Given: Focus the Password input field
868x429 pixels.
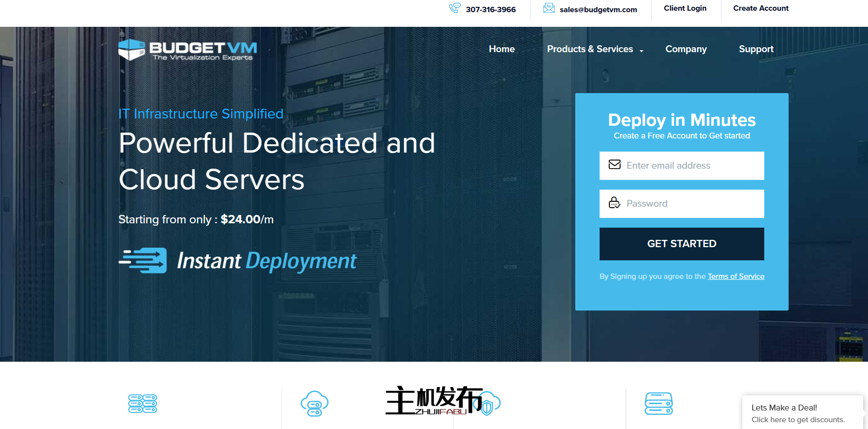Looking at the screenshot, I should pyautogui.click(x=692, y=204).
